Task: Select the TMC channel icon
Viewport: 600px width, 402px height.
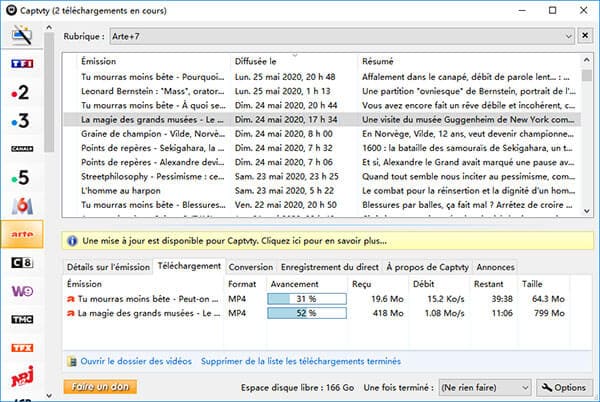Action: (x=22, y=319)
